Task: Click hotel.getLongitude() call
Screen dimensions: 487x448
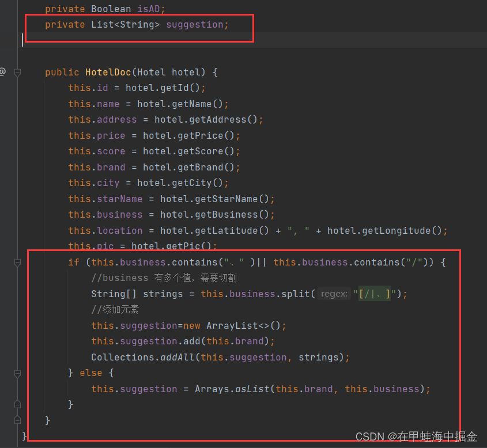Action: [x=384, y=230]
